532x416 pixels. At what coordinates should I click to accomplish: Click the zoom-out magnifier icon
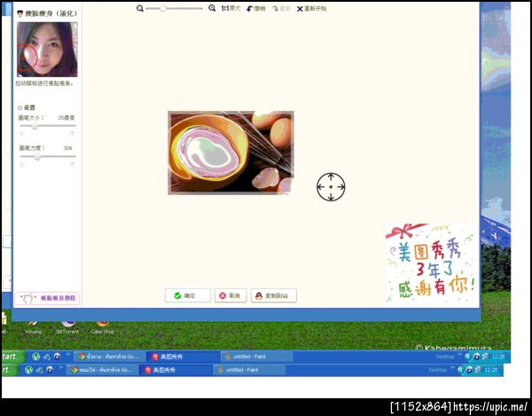point(140,9)
